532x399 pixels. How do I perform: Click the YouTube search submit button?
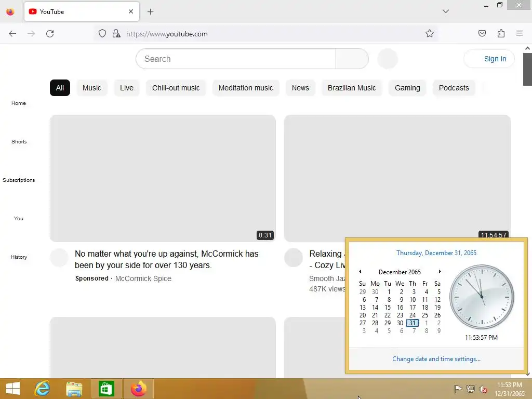[352, 59]
